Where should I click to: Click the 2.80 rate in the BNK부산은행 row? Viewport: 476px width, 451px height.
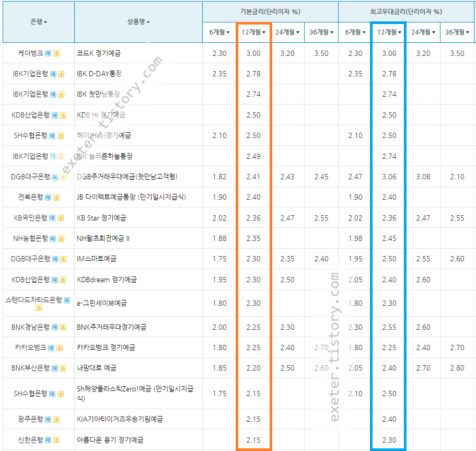(x=457, y=368)
